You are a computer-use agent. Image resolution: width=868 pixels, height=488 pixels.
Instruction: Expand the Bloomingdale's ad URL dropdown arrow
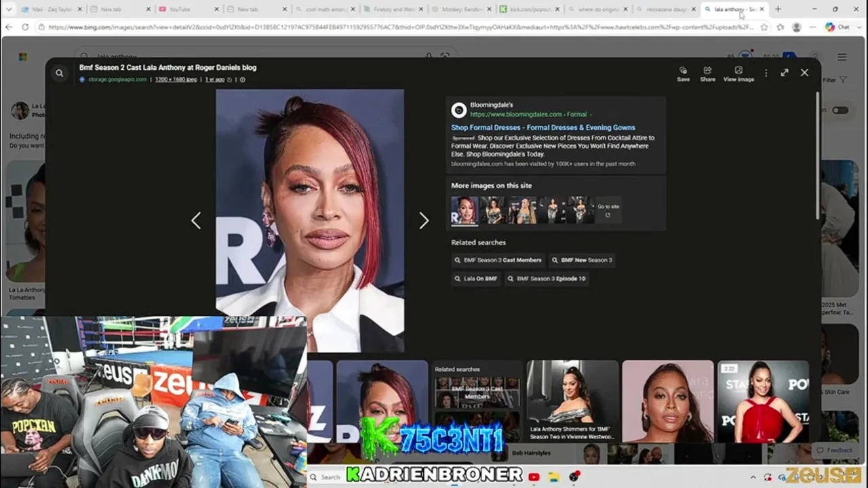click(x=591, y=115)
